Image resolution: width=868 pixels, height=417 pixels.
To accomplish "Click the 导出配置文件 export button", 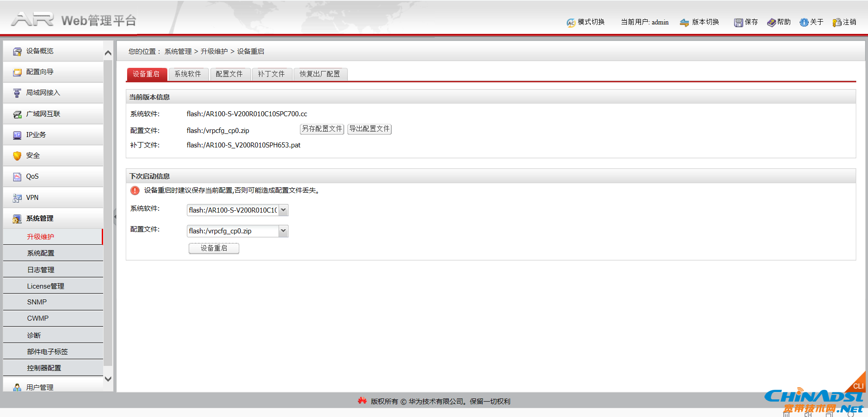I will (369, 129).
